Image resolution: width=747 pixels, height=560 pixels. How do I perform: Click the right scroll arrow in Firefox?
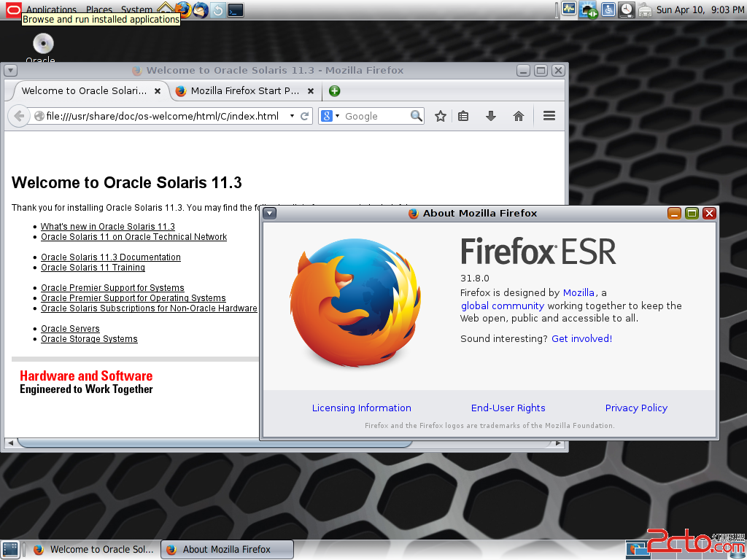tap(558, 443)
